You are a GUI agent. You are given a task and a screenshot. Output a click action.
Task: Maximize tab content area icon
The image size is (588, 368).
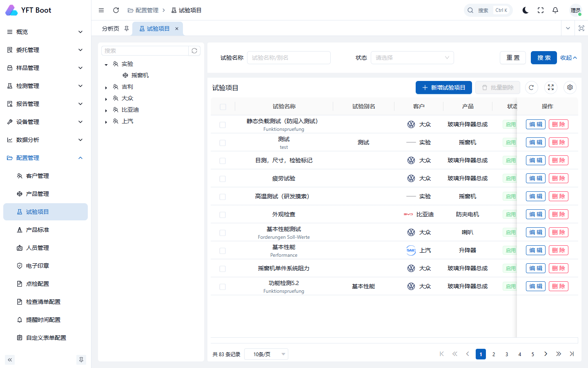[x=581, y=28]
